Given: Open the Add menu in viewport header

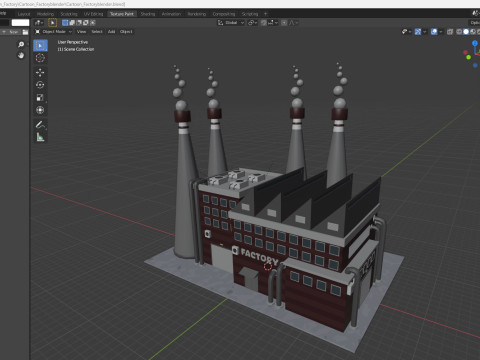Looking at the screenshot, I should [x=111, y=32].
